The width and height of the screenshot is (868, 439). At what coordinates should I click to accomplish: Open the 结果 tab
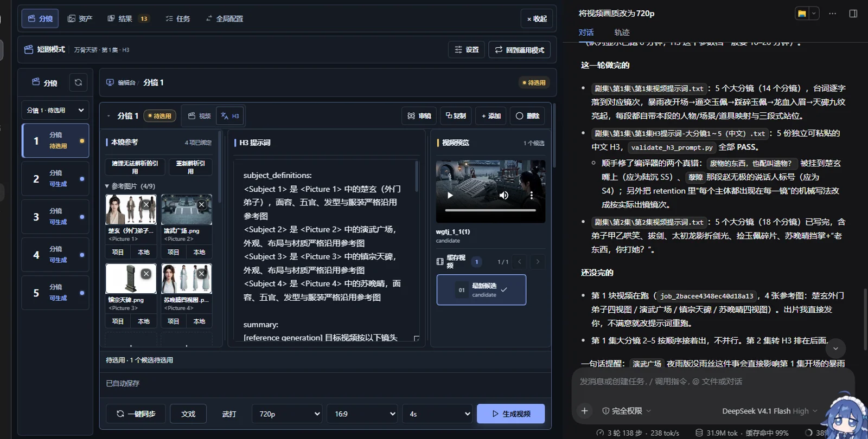(128, 18)
